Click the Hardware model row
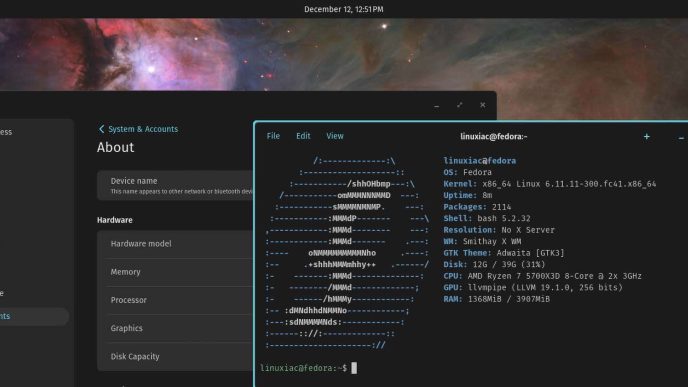688x387 pixels. click(x=176, y=244)
